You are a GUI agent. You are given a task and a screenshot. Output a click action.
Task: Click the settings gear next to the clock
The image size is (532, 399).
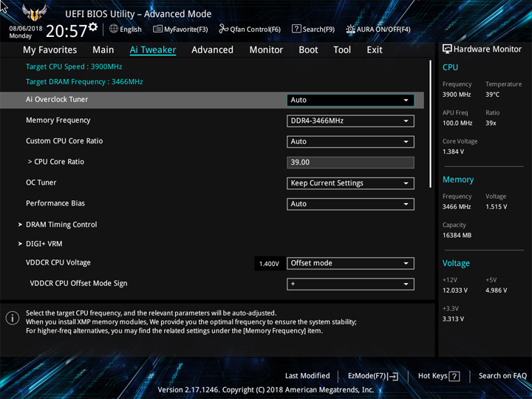[x=93, y=27]
